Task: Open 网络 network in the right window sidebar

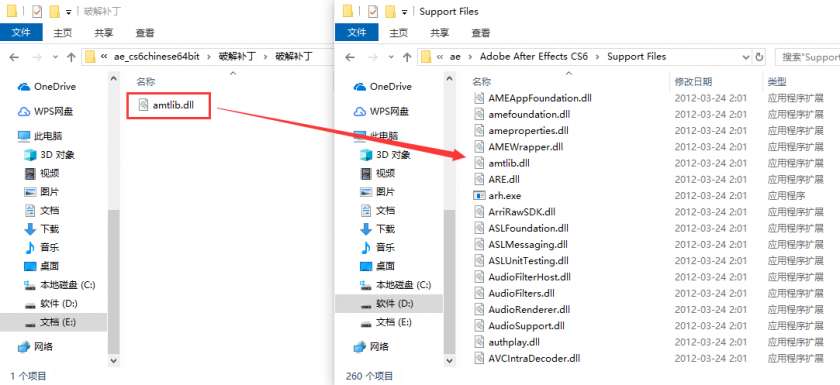Action: tap(373, 346)
